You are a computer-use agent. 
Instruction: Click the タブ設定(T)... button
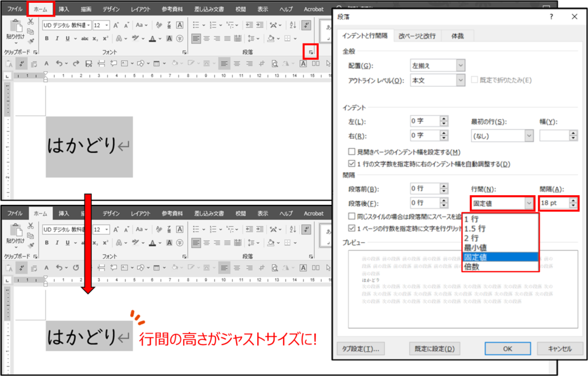tap(361, 348)
